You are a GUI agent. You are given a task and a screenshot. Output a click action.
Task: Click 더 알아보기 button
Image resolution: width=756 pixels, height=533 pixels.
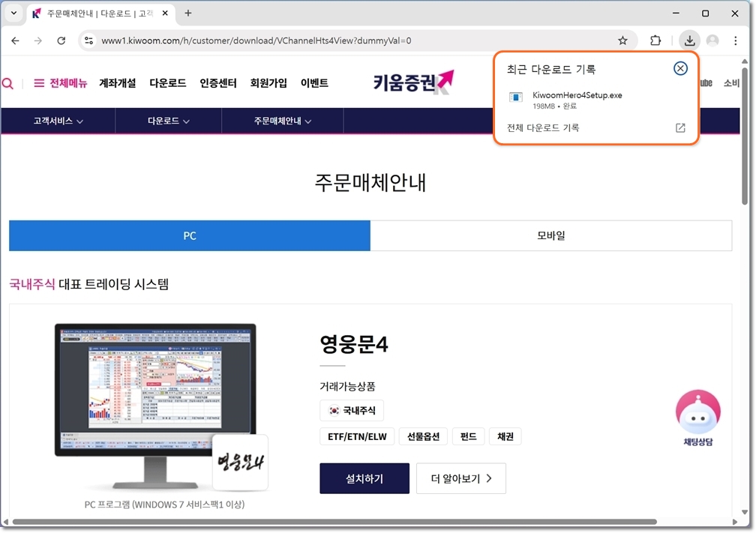461,478
